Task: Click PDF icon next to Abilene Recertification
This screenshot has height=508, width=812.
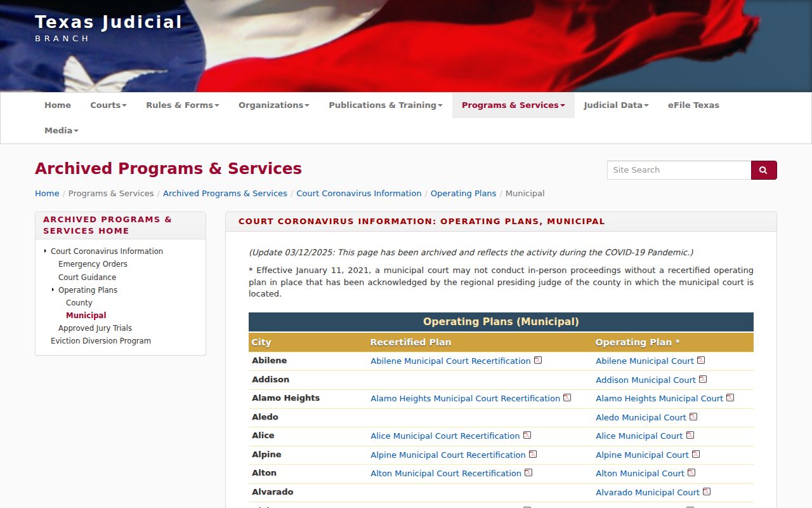Action: coord(538,360)
